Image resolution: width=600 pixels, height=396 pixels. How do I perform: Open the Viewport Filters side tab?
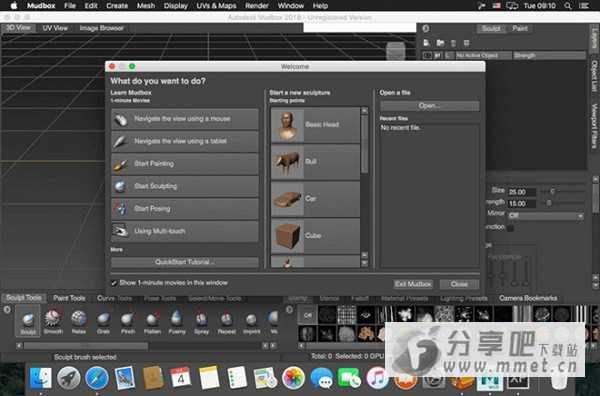coord(594,125)
